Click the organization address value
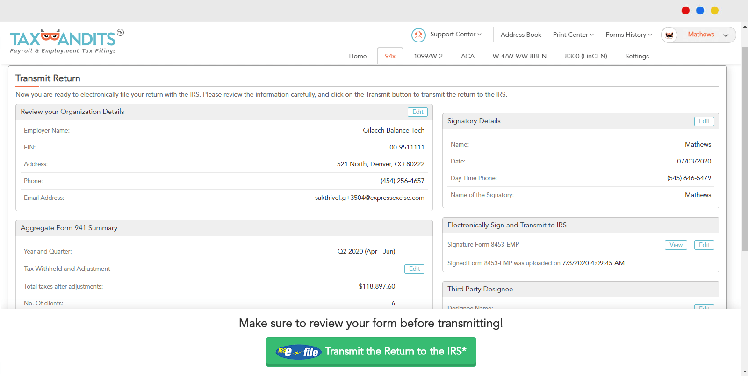The height and width of the screenshot is (389, 748). [x=380, y=164]
